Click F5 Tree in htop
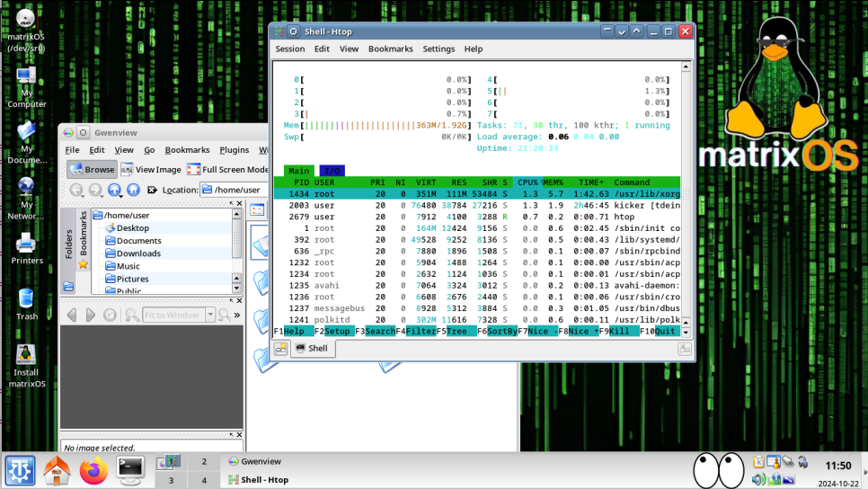 pyautogui.click(x=456, y=331)
